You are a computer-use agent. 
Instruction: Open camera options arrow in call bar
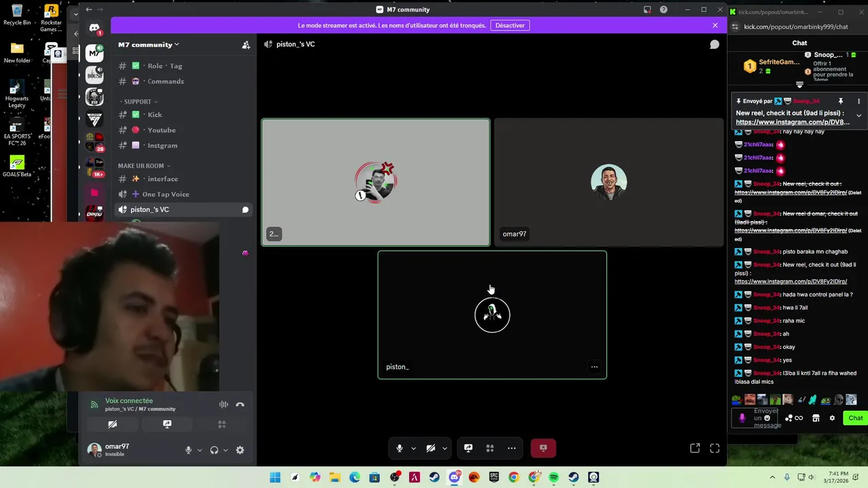tap(444, 448)
